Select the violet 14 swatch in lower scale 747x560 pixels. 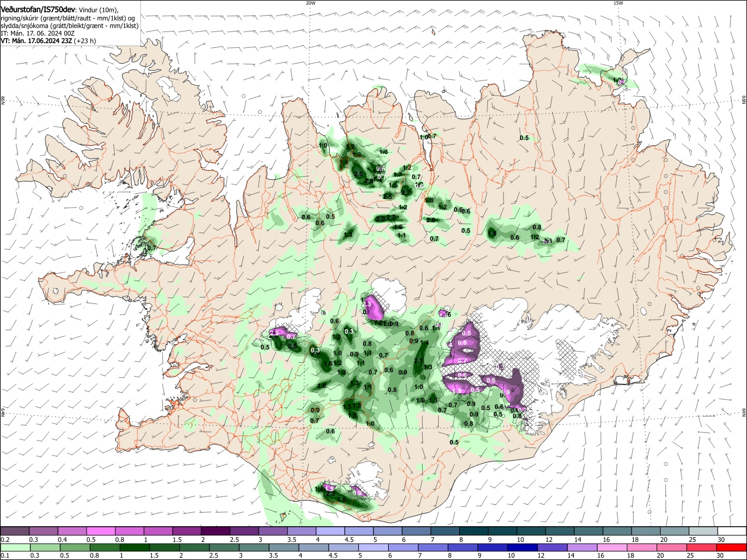point(582,548)
